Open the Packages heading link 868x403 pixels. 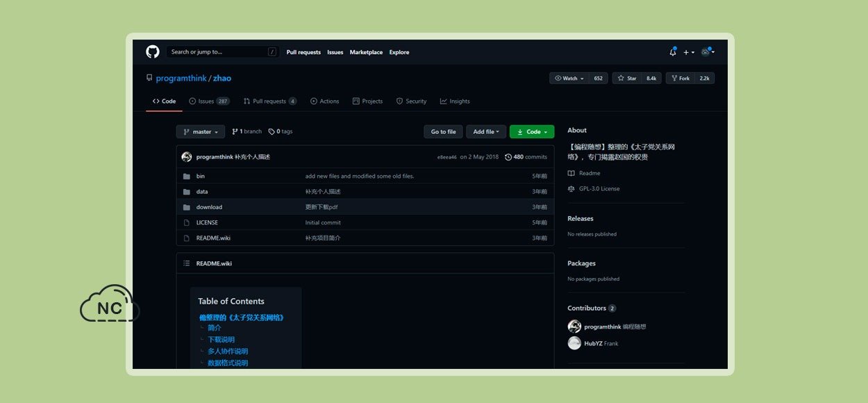click(x=581, y=263)
